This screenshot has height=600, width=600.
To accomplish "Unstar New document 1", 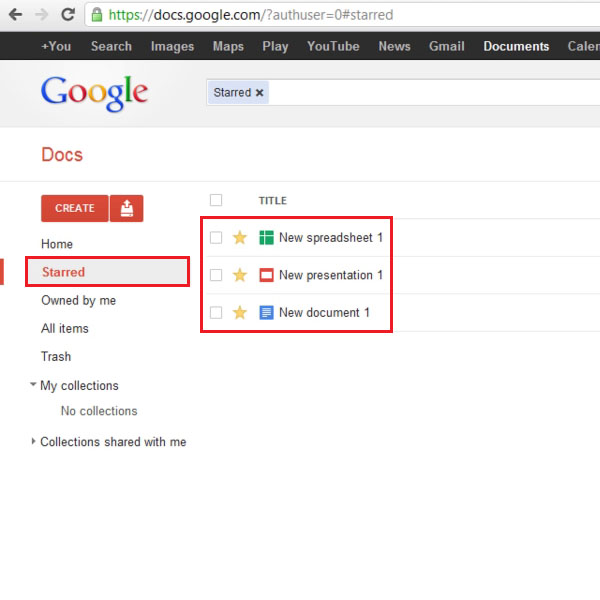I will [x=240, y=313].
